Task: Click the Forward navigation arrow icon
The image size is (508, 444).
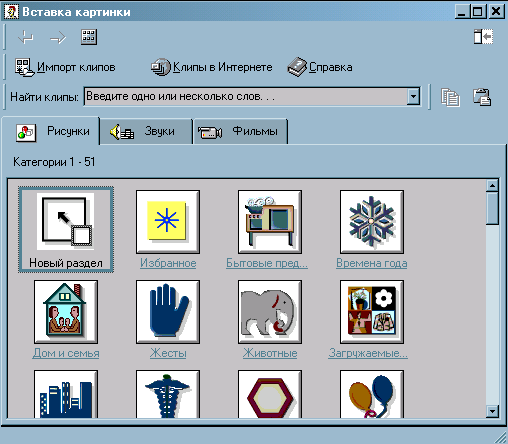Action: [58, 37]
